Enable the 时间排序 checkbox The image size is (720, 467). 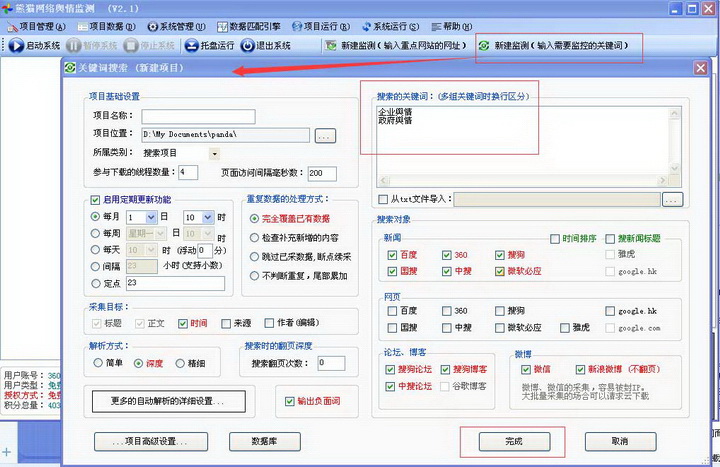tap(555, 238)
